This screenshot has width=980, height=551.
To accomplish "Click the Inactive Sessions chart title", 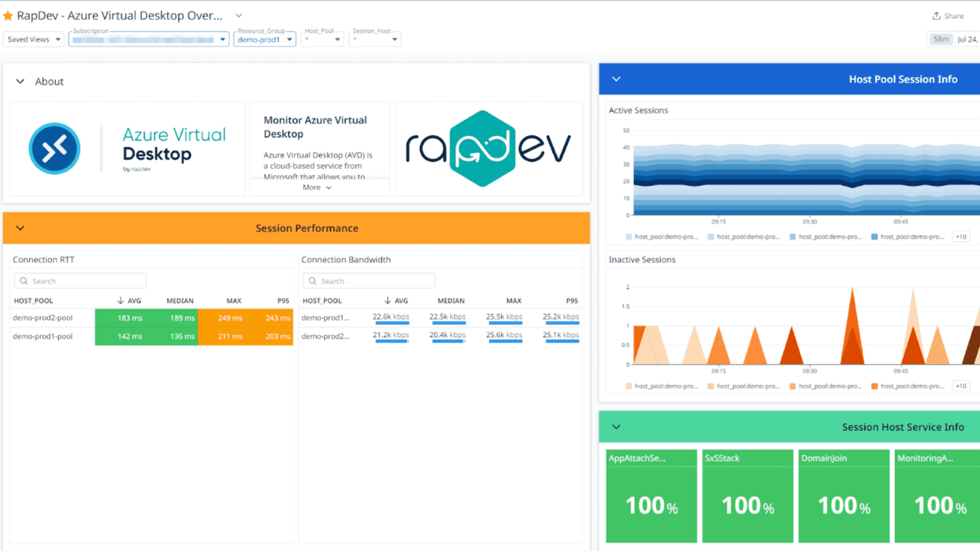I will click(x=642, y=260).
